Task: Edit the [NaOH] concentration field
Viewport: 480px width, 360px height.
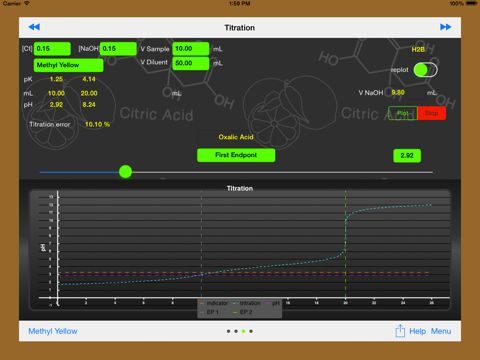Action: coord(118,49)
